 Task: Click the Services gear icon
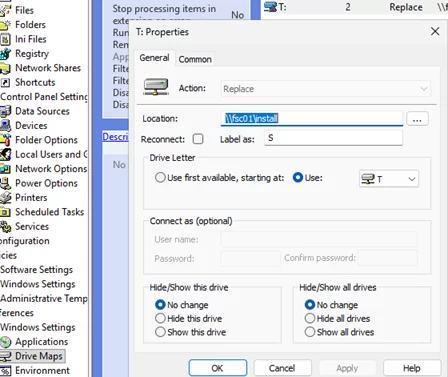[x=5, y=227]
